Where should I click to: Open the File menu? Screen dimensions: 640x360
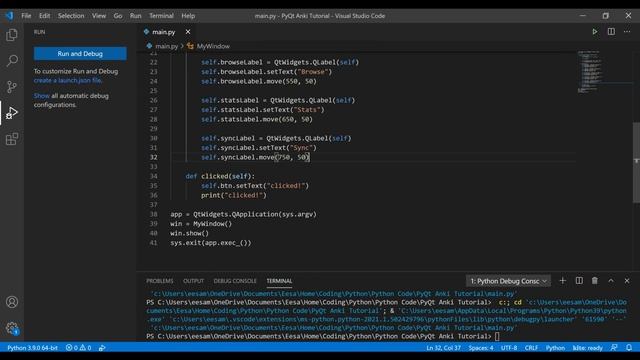pyautogui.click(x=26, y=16)
